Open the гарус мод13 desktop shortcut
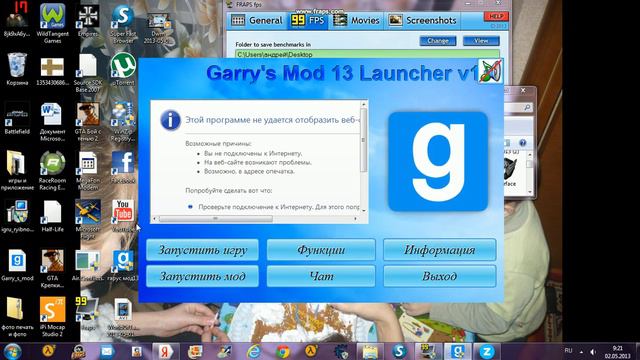This screenshot has height=360, width=640. [x=123, y=265]
